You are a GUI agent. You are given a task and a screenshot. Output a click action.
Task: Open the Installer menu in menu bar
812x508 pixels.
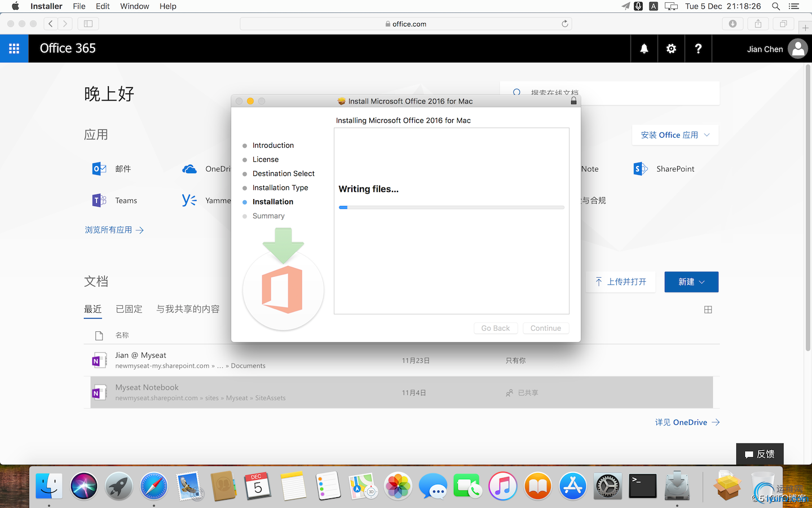46,6
